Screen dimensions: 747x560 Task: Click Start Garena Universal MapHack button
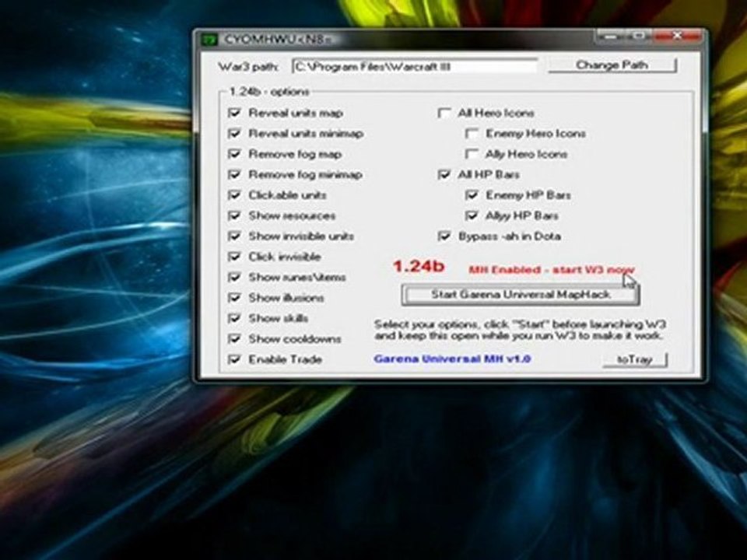coord(521,295)
